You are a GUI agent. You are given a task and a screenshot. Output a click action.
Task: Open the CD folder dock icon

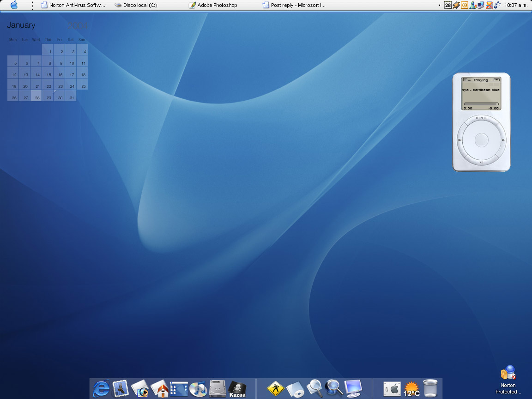point(295,389)
